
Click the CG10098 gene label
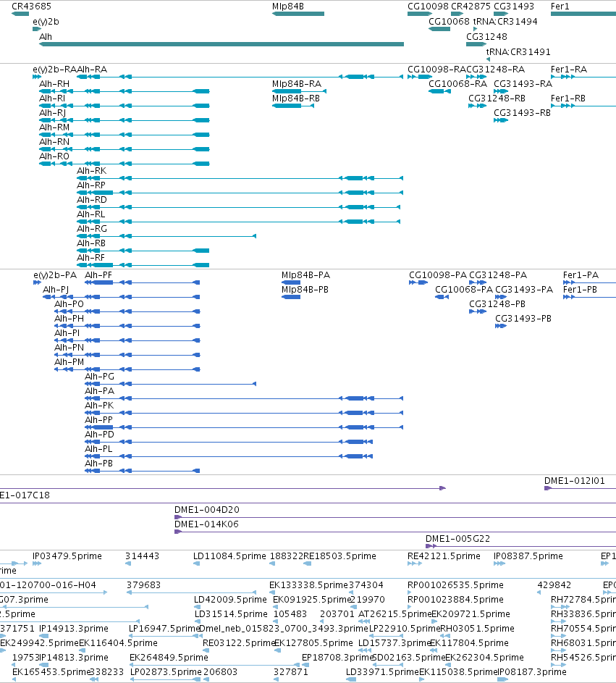point(428,7)
